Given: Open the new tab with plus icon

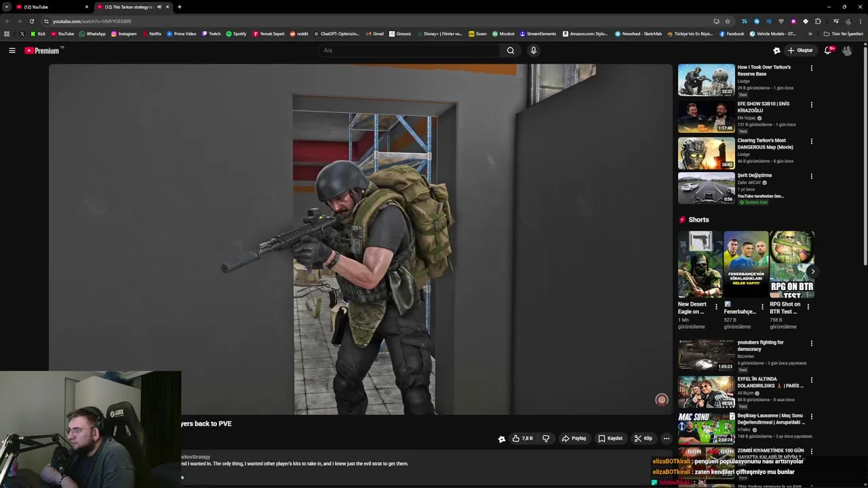Looking at the screenshot, I should tap(179, 7).
